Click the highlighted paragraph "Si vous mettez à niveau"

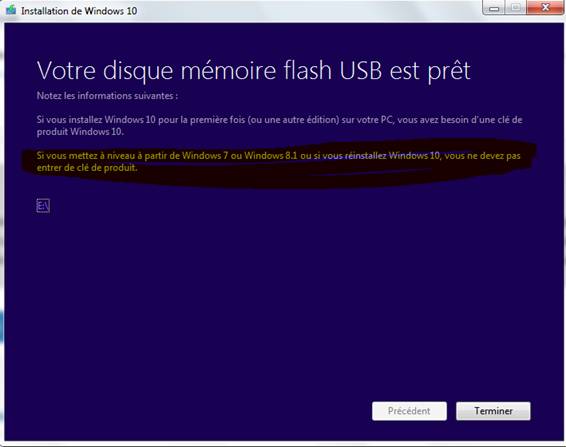point(278,161)
